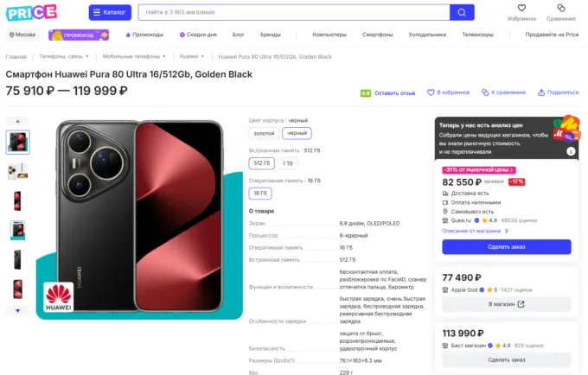Viewport: 588px width, 375px height.
Task: Select золотой body color option
Action: pos(262,133)
